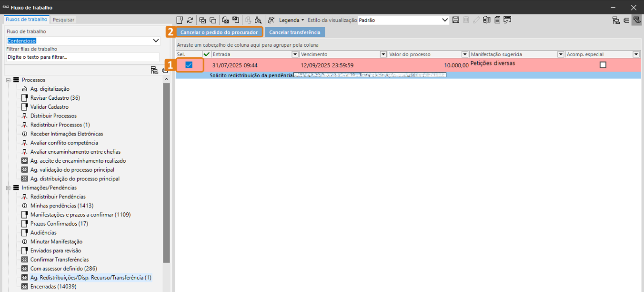Click the expand tree icon above queue list
Screen dimensions: 644x292
(x=154, y=70)
